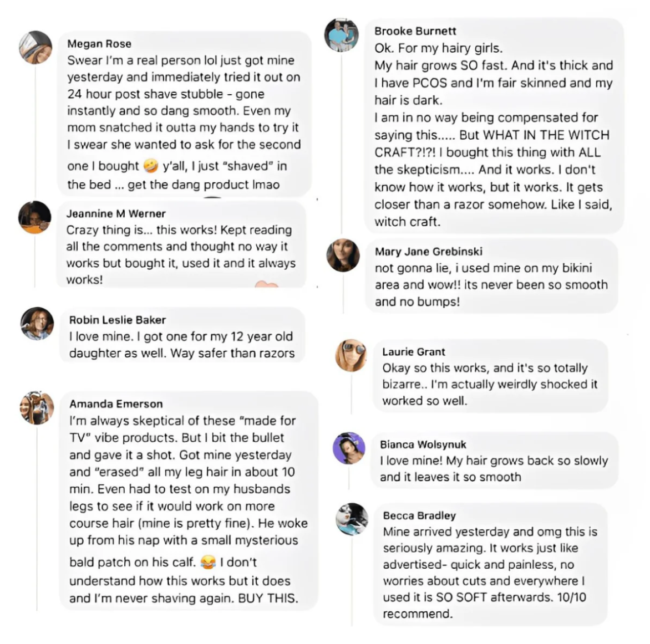Viewport: 650px width, 644px height.
Task: Open the Brooke Burnett name link
Action: click(x=415, y=31)
